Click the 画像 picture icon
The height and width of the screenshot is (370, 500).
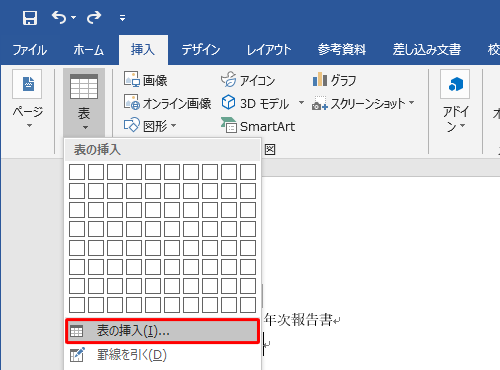131,79
